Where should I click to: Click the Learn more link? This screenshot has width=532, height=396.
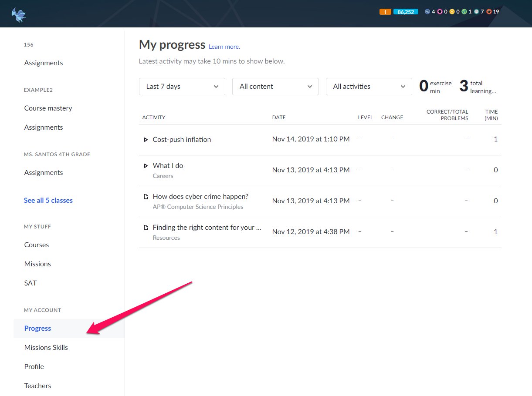click(224, 47)
